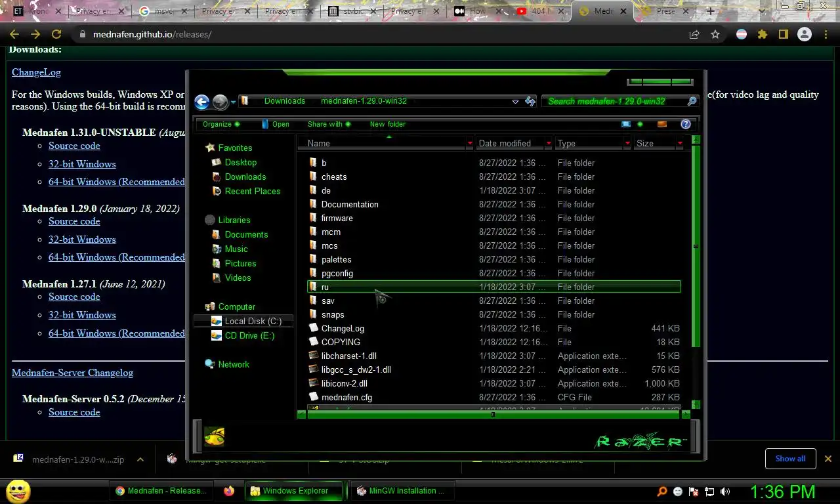
Task: Change view using the views icon
Action: point(626,124)
